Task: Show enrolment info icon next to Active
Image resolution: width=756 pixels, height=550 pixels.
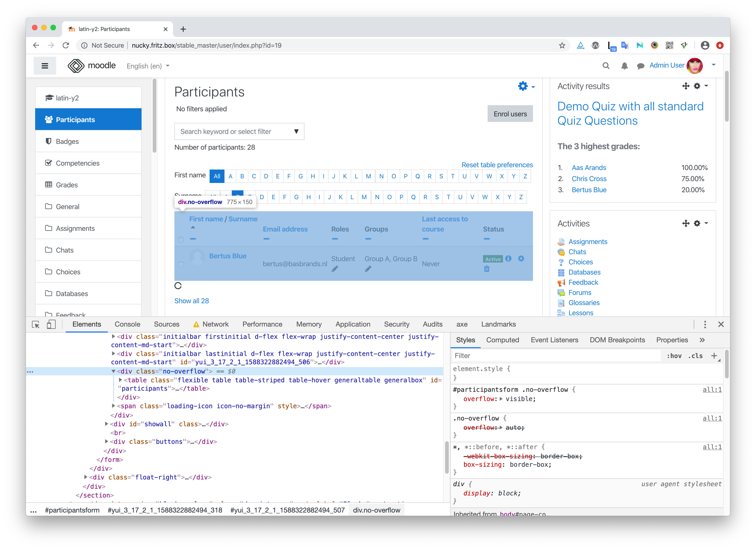Action: (508, 259)
